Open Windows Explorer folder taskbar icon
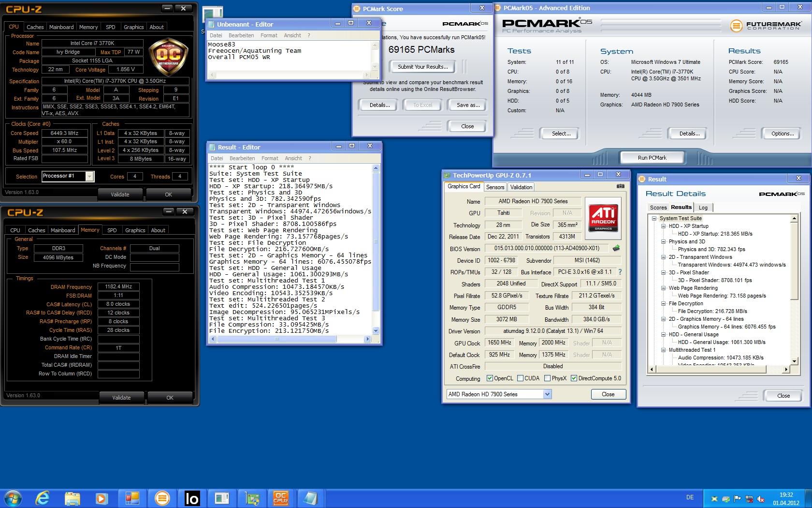 pos(72,498)
